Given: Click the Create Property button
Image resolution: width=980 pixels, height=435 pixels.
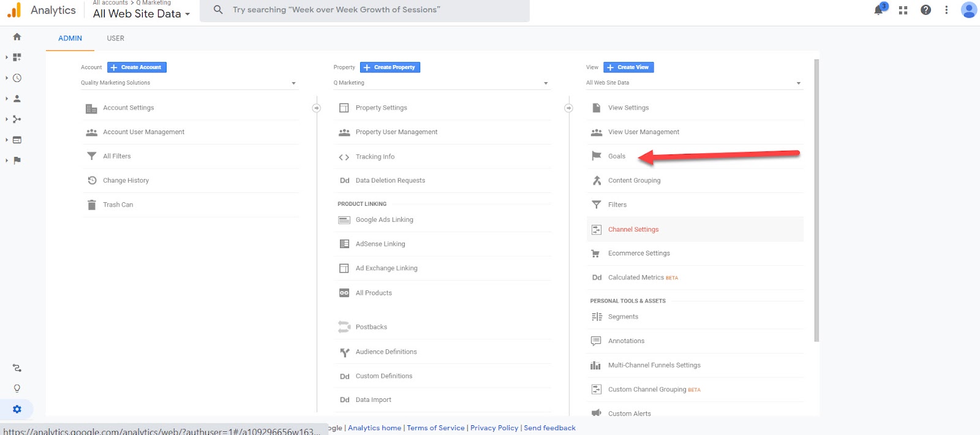Looking at the screenshot, I should point(390,67).
